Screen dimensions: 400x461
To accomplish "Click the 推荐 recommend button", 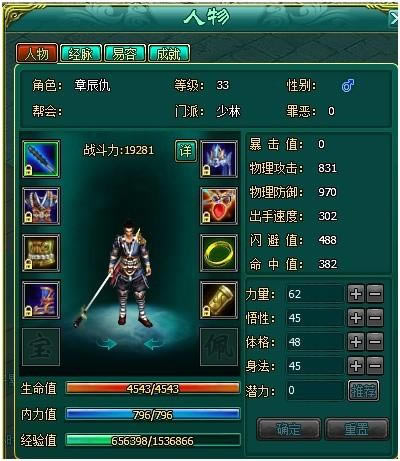I will click(x=363, y=390).
